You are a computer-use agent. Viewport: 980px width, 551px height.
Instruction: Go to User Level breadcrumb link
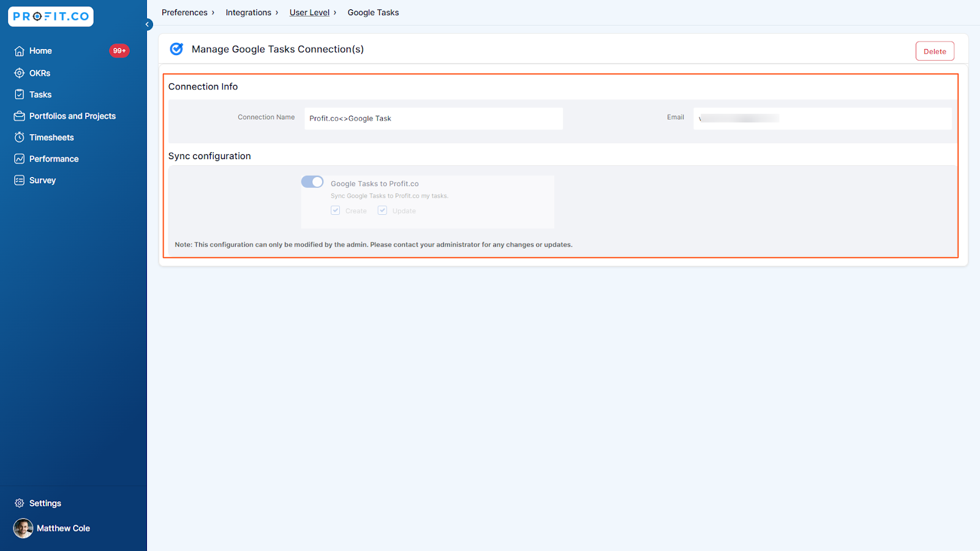[309, 12]
